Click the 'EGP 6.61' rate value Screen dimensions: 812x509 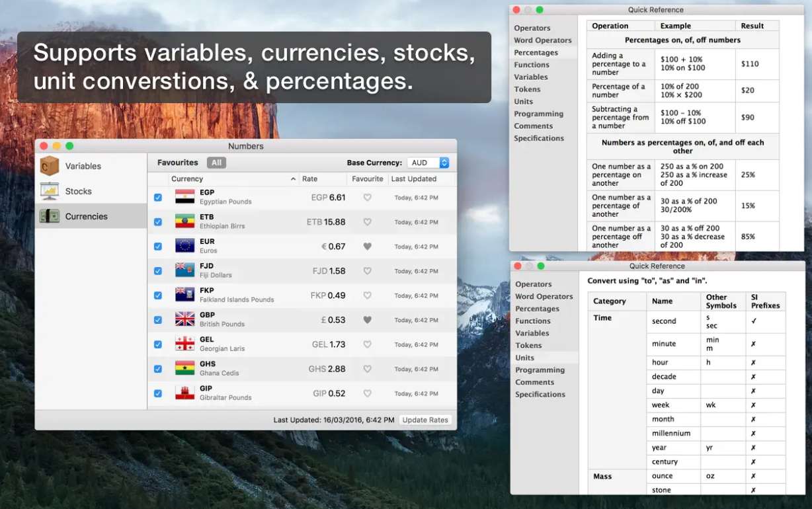click(x=328, y=197)
